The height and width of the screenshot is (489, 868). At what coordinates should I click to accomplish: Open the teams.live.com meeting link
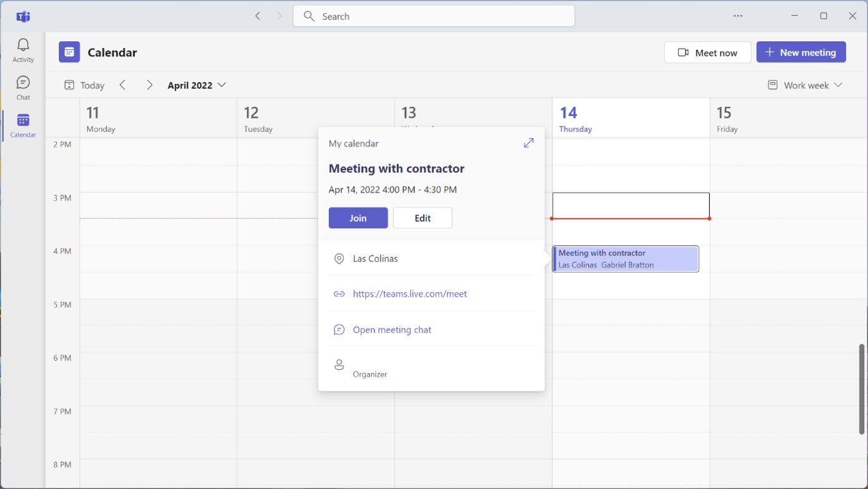[x=410, y=294]
